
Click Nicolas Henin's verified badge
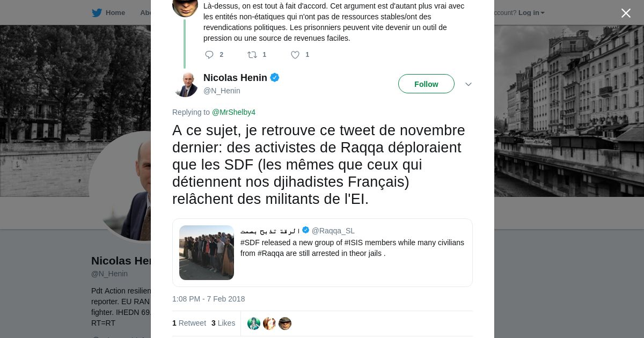(x=275, y=78)
